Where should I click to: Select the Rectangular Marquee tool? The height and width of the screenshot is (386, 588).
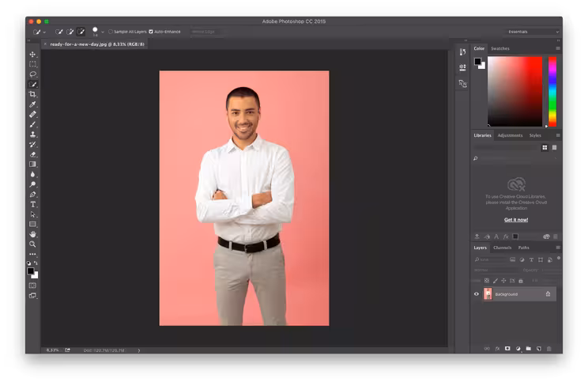point(32,64)
